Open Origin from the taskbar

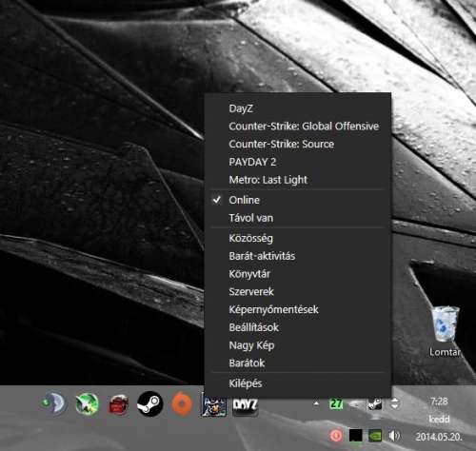182,404
